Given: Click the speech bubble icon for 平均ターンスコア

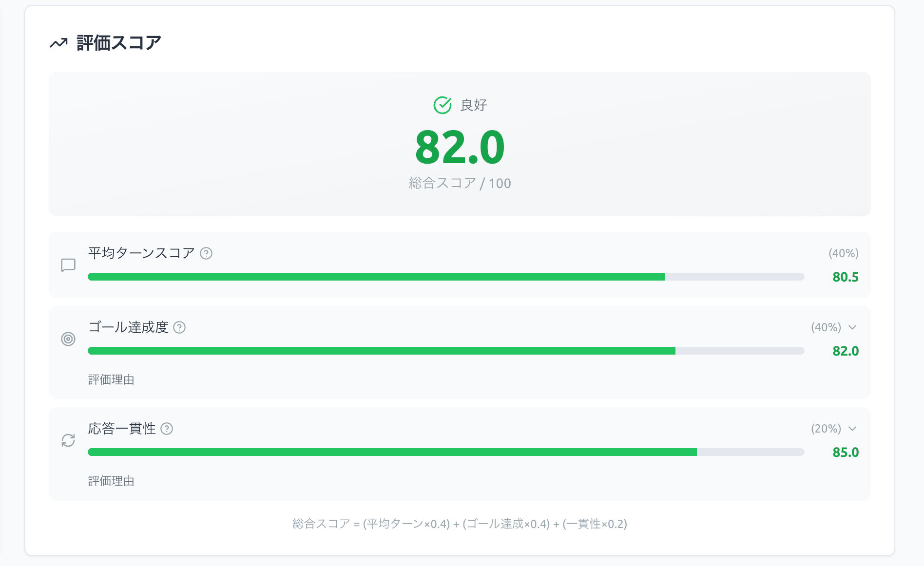Looking at the screenshot, I should pos(68,265).
